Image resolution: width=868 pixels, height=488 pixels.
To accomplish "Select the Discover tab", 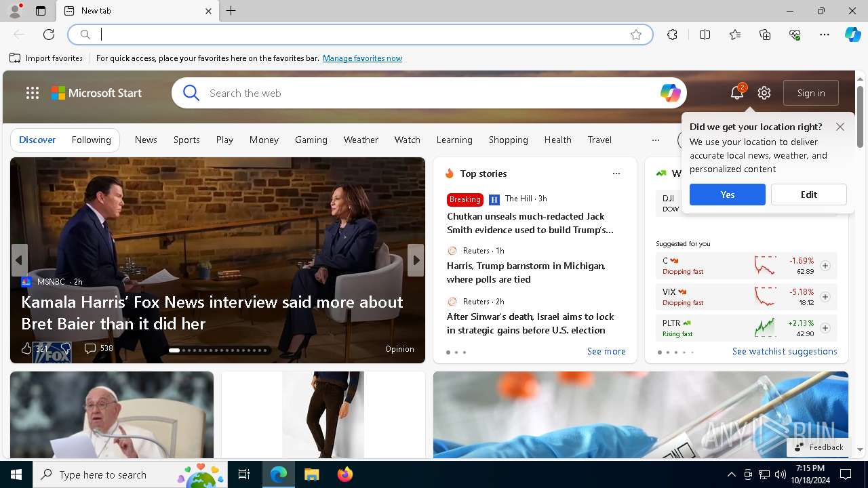I will point(37,140).
